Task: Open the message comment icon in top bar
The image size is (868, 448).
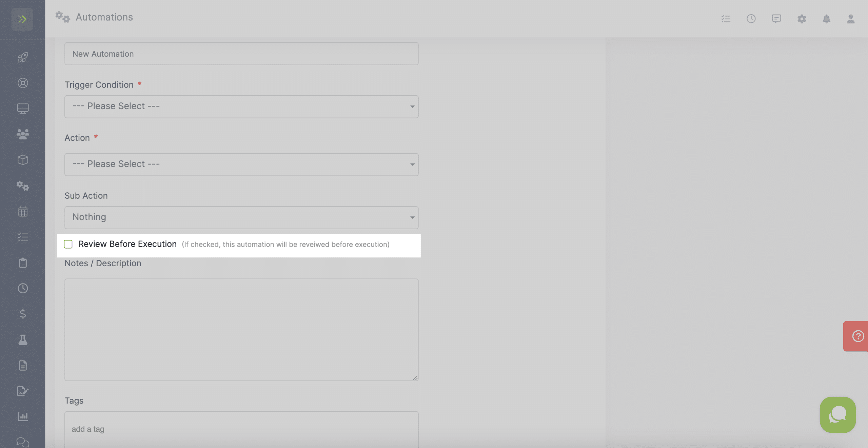Action: point(776,19)
